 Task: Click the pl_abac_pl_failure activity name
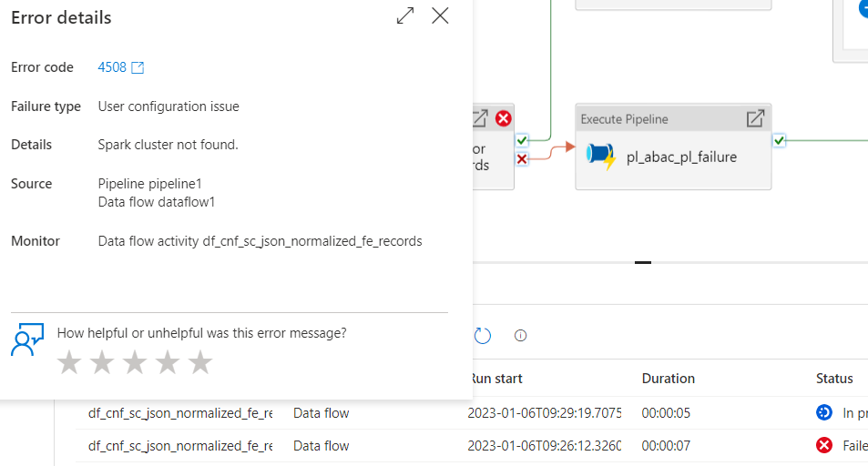click(681, 157)
